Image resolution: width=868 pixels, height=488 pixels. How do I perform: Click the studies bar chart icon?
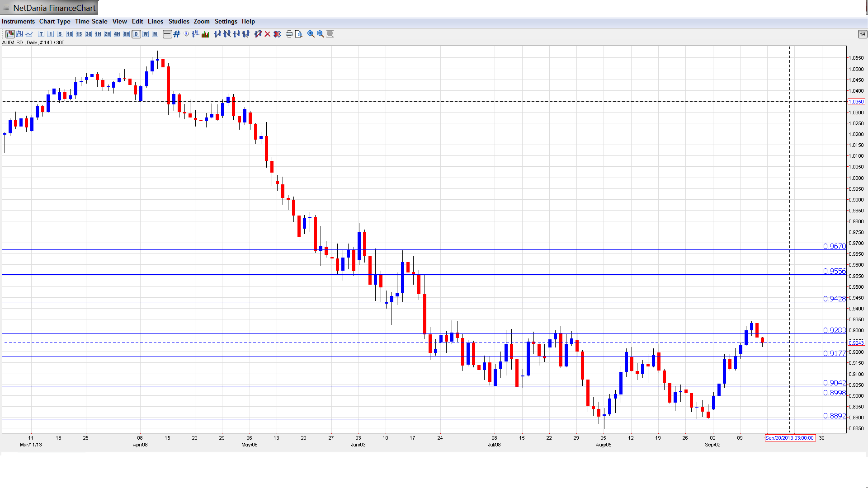[x=205, y=34]
